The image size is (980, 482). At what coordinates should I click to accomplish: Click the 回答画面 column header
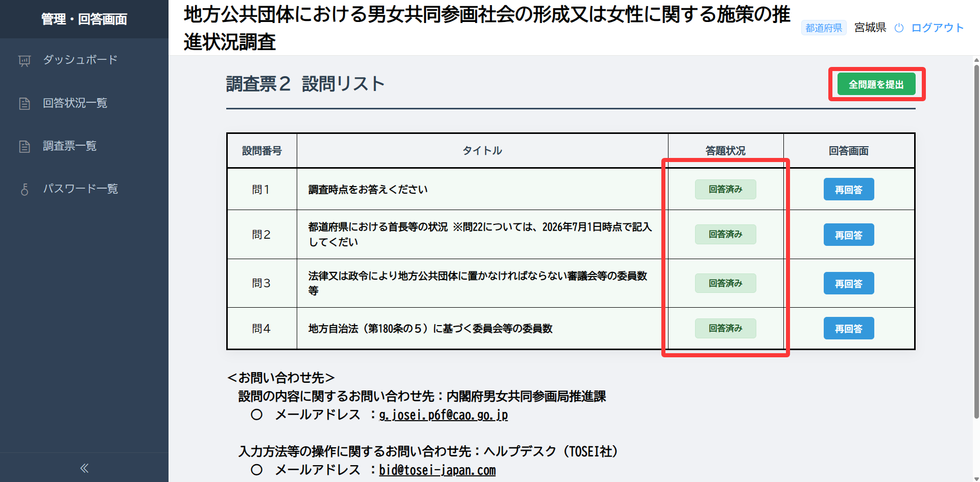click(849, 151)
